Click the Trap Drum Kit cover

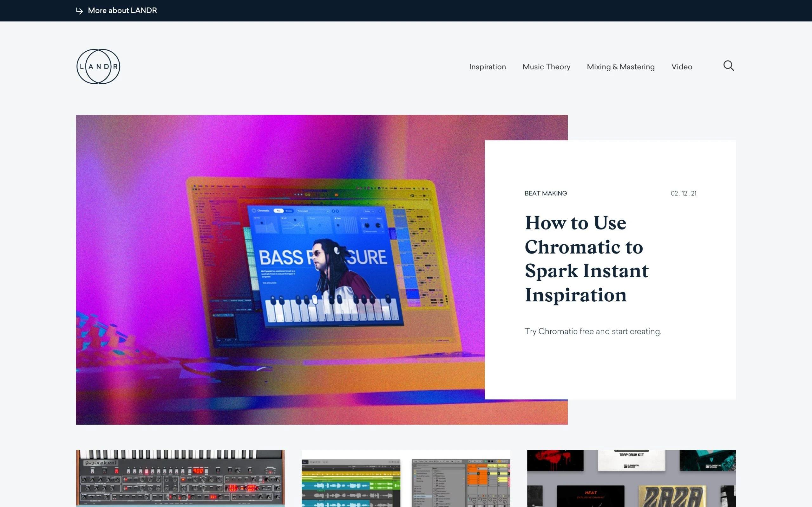[x=631, y=460]
